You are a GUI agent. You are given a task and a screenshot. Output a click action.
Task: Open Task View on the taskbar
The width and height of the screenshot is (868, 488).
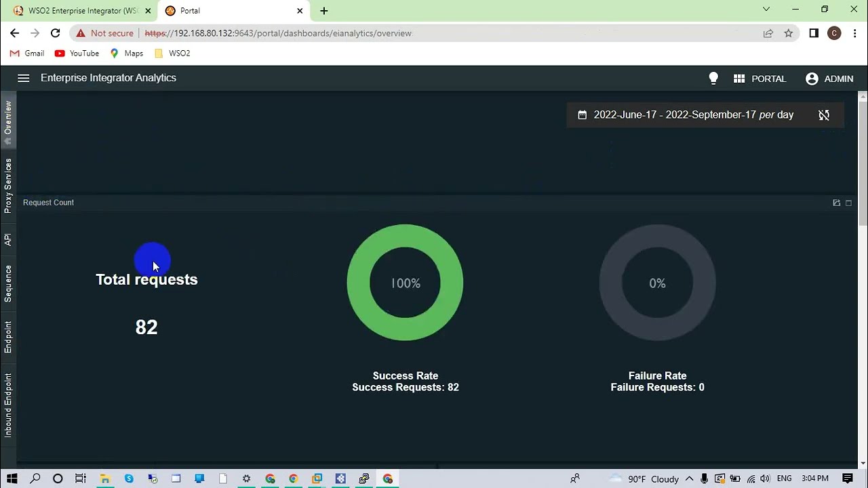[x=81, y=479]
